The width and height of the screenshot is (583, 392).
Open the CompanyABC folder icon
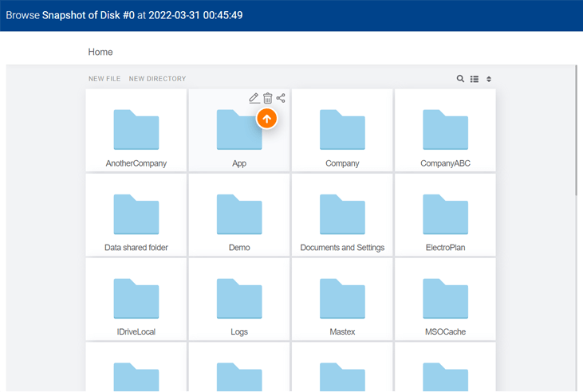click(446, 130)
